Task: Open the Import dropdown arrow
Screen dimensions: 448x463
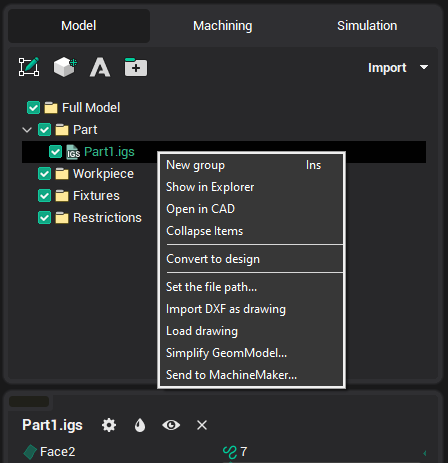Action: 424,67
